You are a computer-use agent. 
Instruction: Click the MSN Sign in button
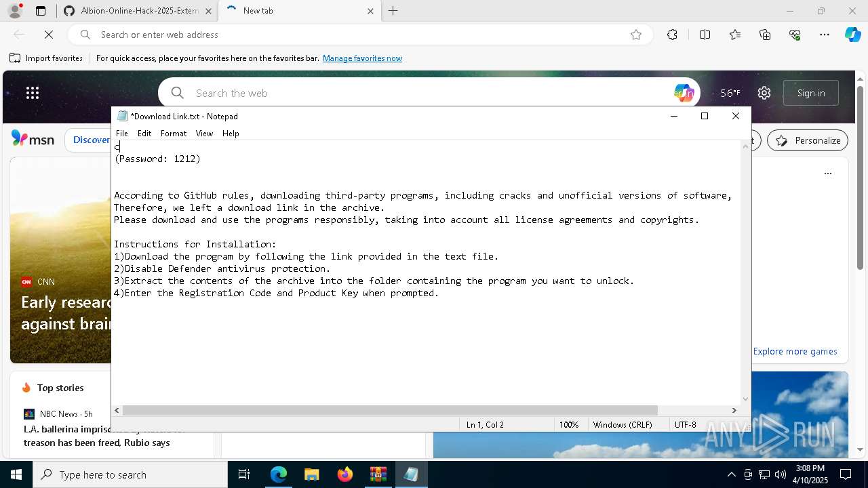pos(811,93)
